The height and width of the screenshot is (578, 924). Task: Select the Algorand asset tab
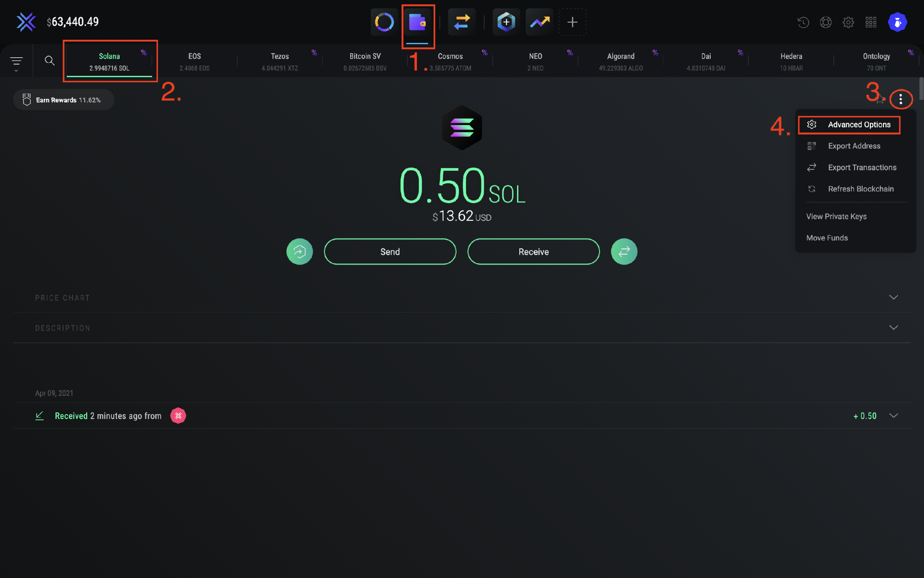pyautogui.click(x=621, y=61)
